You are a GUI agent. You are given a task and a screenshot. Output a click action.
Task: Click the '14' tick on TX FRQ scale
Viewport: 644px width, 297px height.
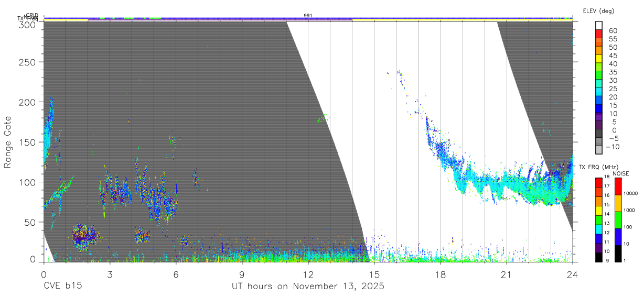607,214
